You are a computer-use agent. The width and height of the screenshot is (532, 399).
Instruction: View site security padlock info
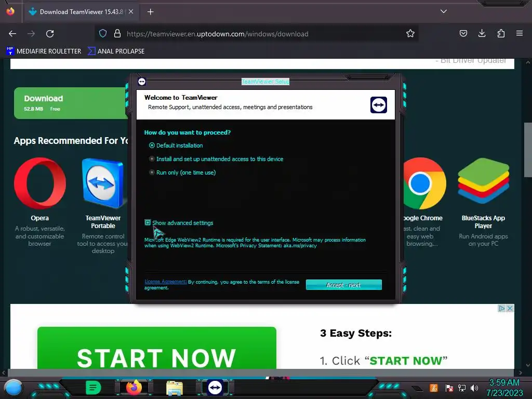tap(117, 34)
